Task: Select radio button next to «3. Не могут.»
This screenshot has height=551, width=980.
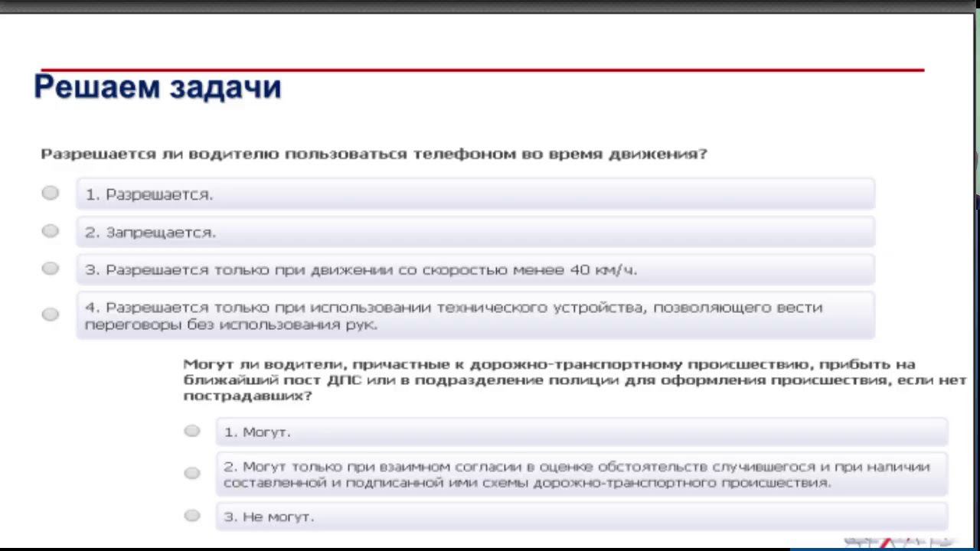Action: (192, 515)
